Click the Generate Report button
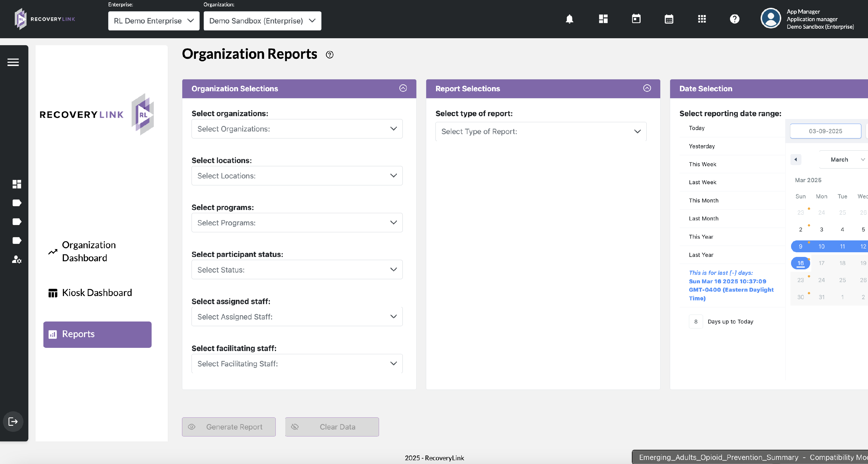The image size is (868, 464). pos(229,427)
